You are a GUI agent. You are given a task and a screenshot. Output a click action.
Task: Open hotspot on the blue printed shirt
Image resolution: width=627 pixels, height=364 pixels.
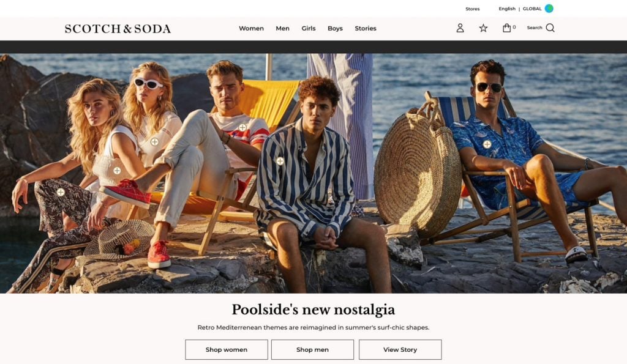(487, 144)
